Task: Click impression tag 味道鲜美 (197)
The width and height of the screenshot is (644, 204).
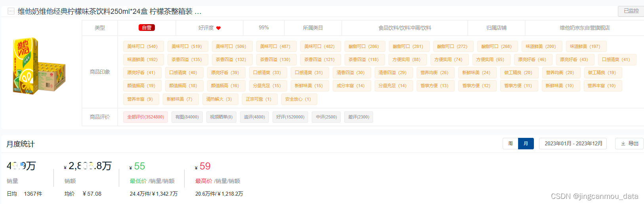Action: 586,46
